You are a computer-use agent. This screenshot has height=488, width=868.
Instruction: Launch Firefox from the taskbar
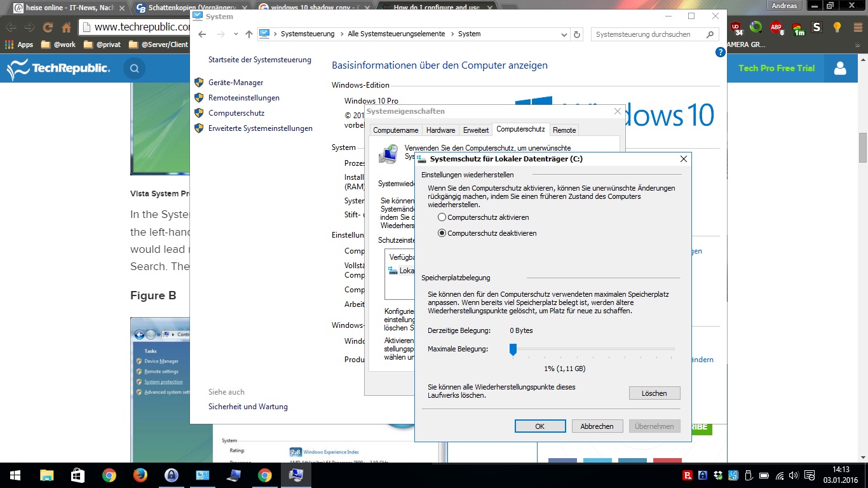140,475
